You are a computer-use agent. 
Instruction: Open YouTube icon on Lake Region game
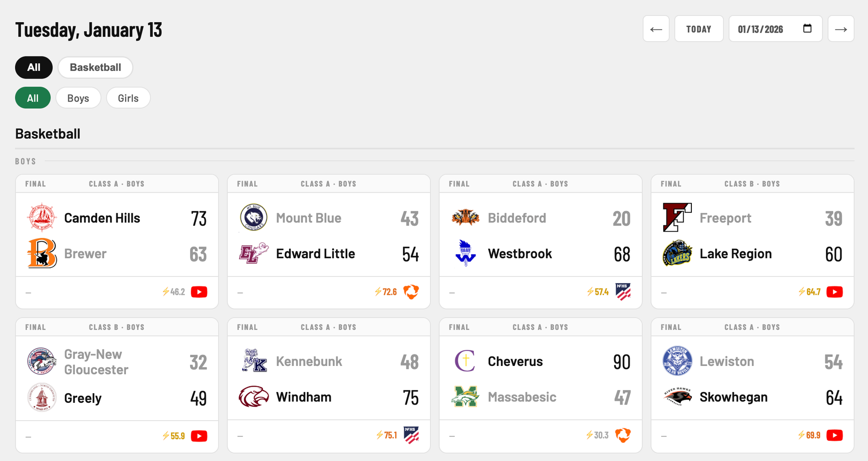tap(835, 292)
